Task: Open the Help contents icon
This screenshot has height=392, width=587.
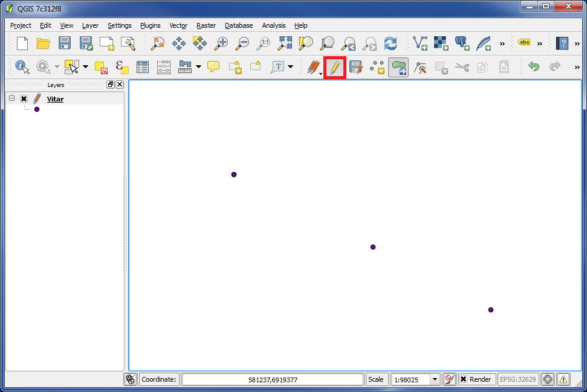Action: coord(562,43)
